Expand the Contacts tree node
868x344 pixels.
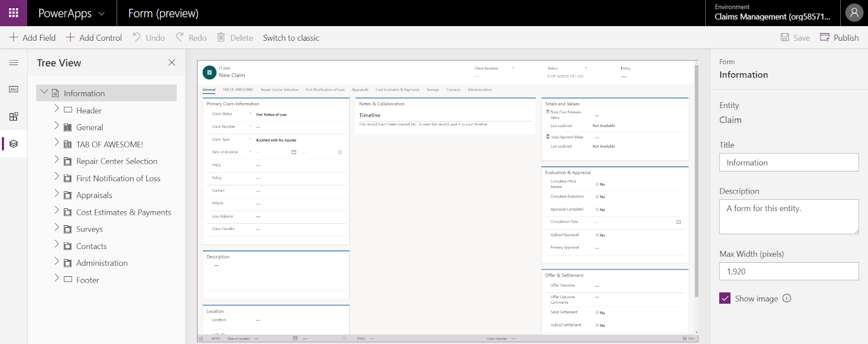point(56,244)
